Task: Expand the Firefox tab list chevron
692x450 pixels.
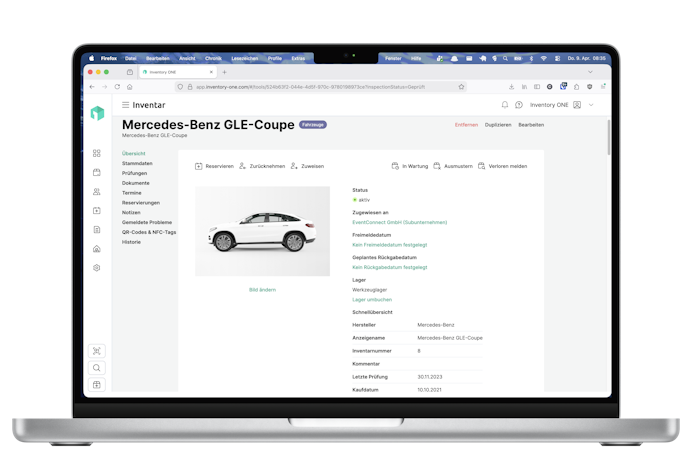Action: click(x=590, y=72)
